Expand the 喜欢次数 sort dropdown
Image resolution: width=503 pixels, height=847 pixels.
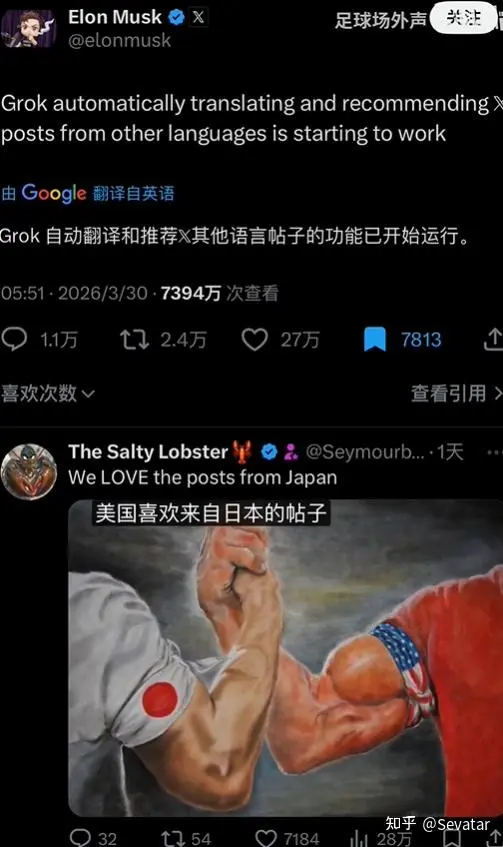click(x=48, y=393)
